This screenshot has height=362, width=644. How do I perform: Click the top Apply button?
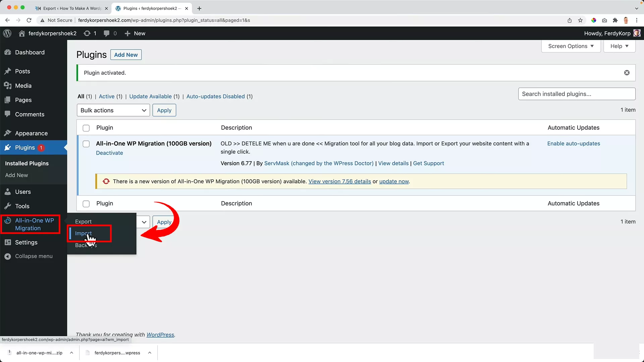164,110
